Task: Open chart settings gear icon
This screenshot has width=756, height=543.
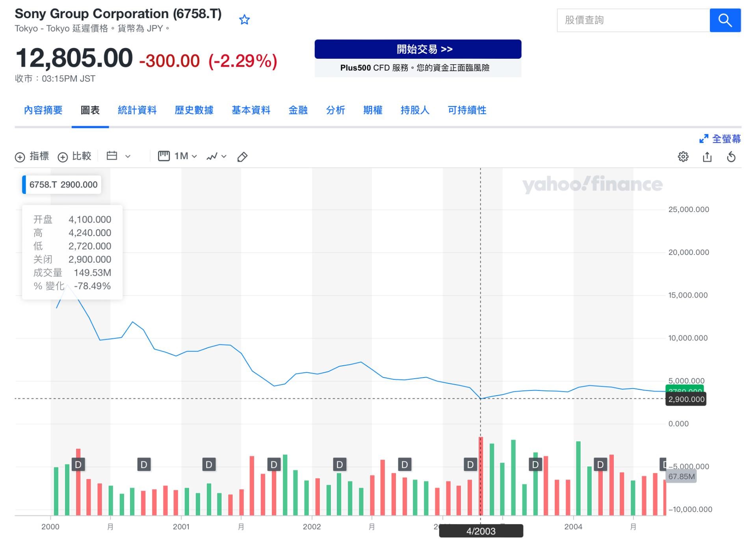Action: coord(683,157)
